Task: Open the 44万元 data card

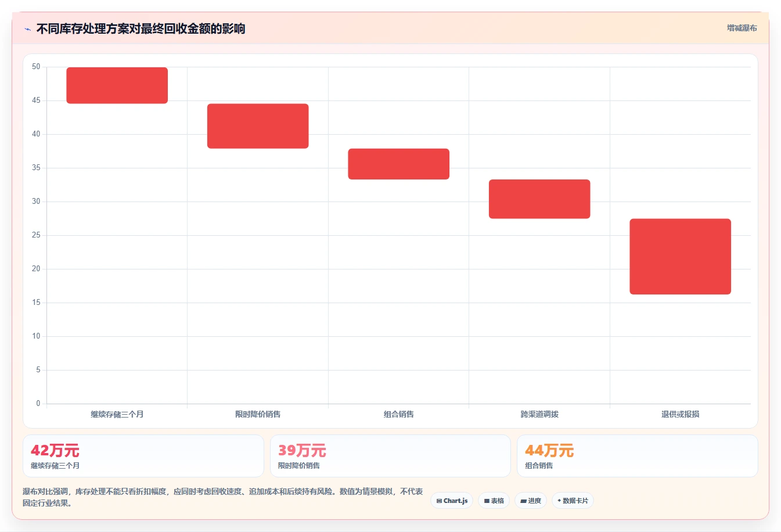Action: (x=638, y=456)
